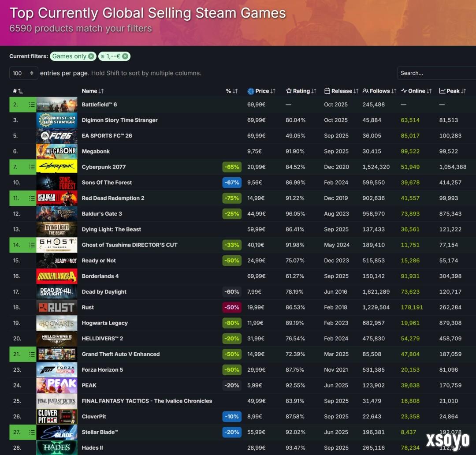
Task: Remove the '≥ 1,--€' price filter chip
Action: pos(125,56)
